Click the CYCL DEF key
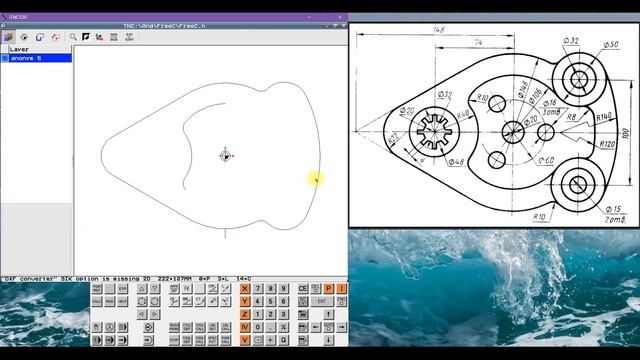This screenshot has height=360, width=640. click(x=187, y=327)
